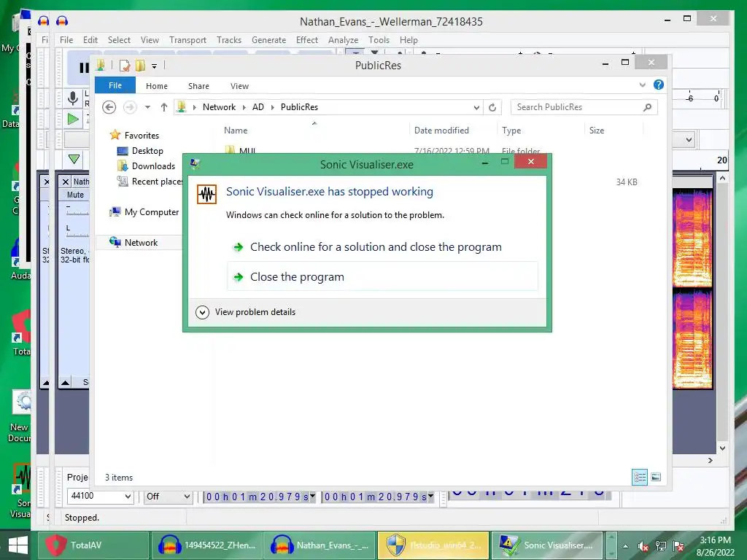This screenshot has width=747, height=560.
Task: Click the green Play-at-speed button in Audacity
Action: (73, 119)
